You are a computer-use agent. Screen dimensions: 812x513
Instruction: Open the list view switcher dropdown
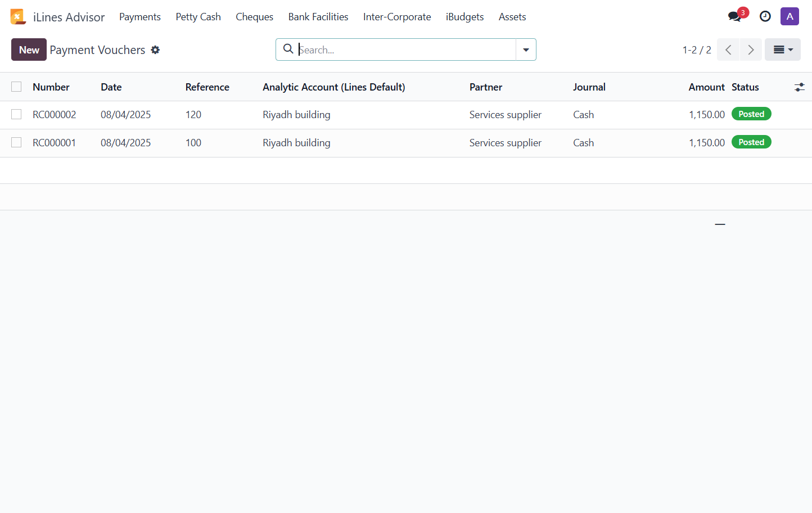(x=783, y=49)
